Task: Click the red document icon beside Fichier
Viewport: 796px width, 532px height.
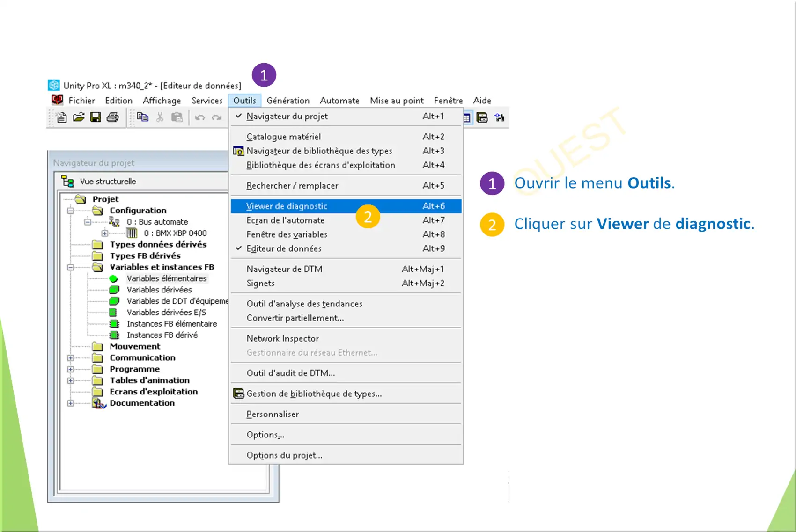Action: click(57, 100)
